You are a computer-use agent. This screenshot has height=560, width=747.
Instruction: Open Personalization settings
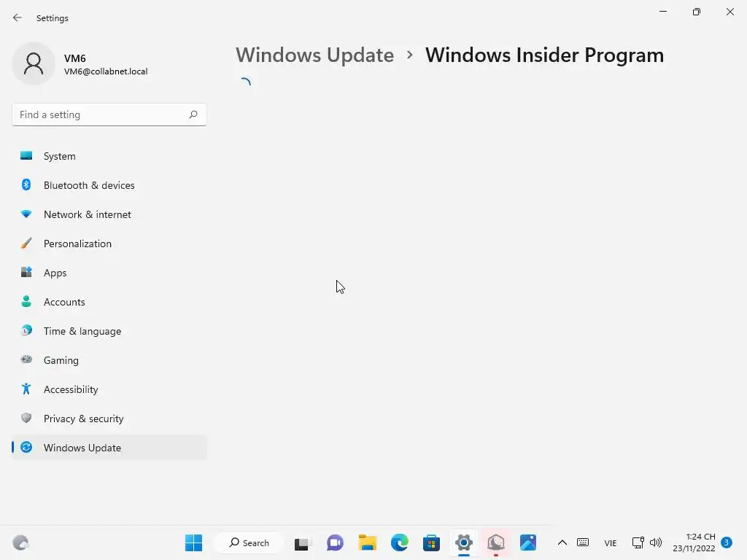pos(109,244)
